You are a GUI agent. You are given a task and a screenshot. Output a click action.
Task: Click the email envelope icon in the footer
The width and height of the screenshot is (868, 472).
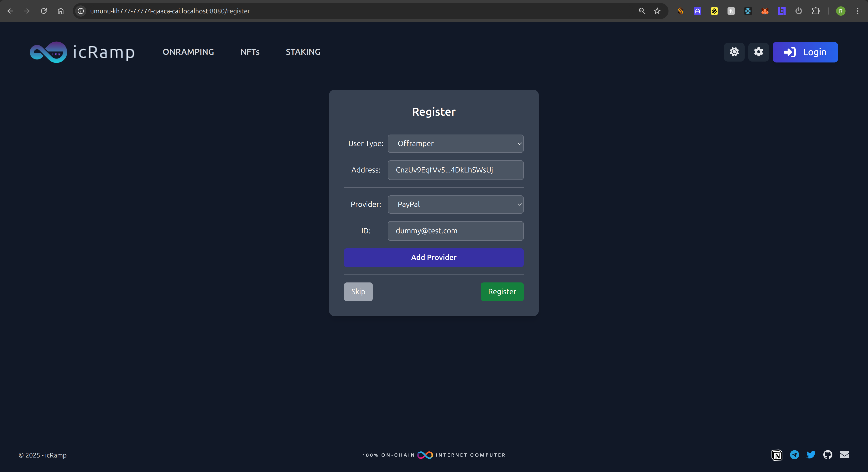click(x=844, y=455)
